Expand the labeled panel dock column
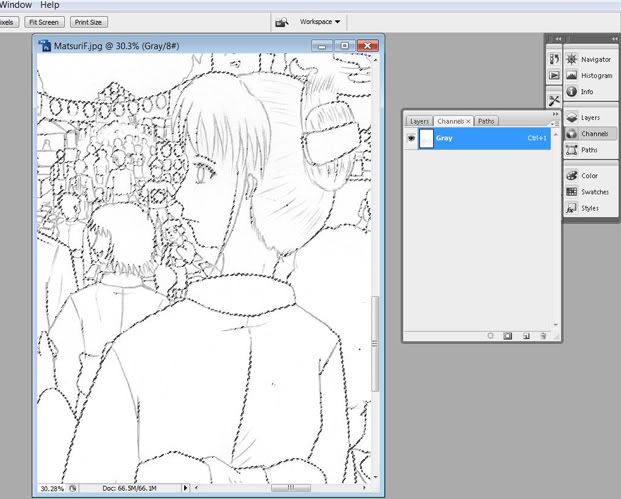 [614, 39]
